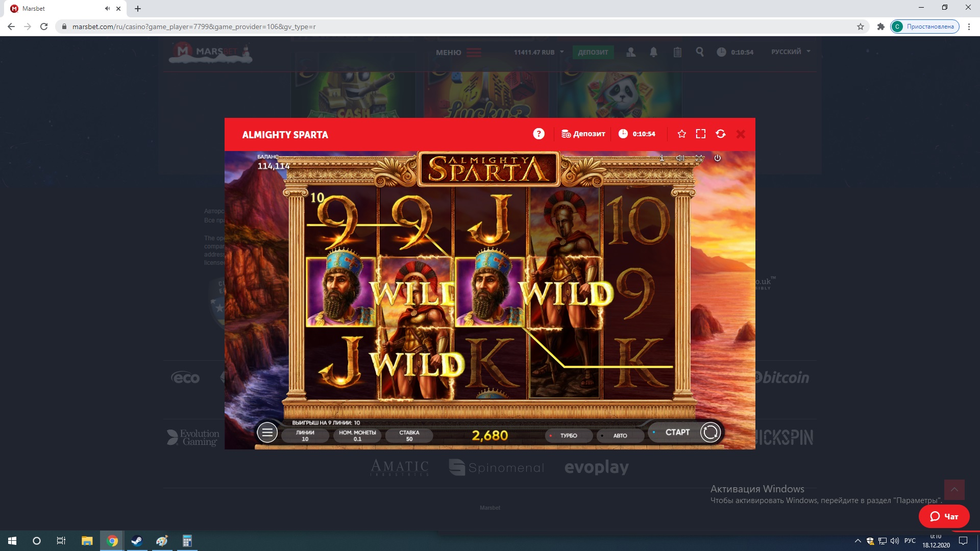
Task: Reload the game with the refresh arrows
Action: [x=721, y=134]
